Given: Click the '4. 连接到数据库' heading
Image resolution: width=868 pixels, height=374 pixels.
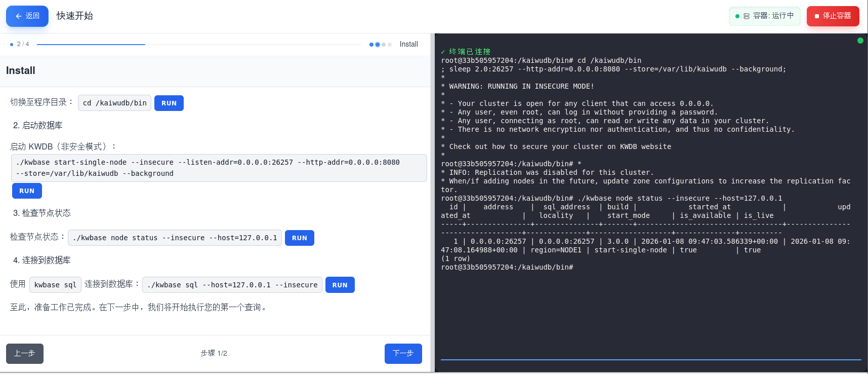Looking at the screenshot, I should pyautogui.click(x=42, y=260).
